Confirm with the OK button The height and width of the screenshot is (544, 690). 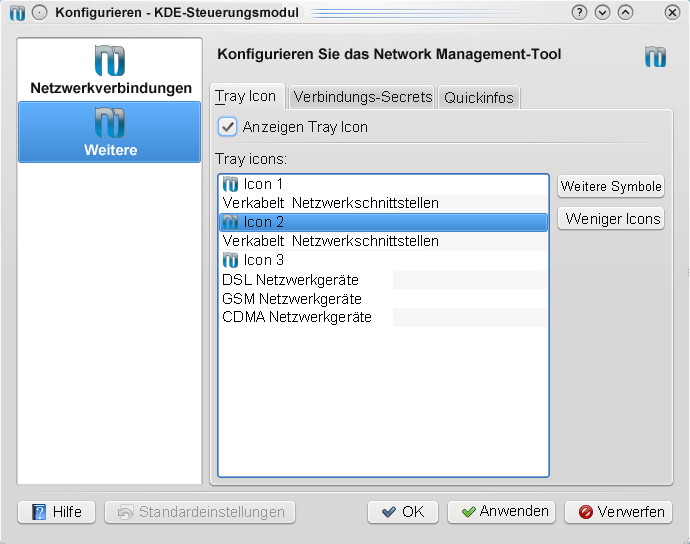pos(403,512)
